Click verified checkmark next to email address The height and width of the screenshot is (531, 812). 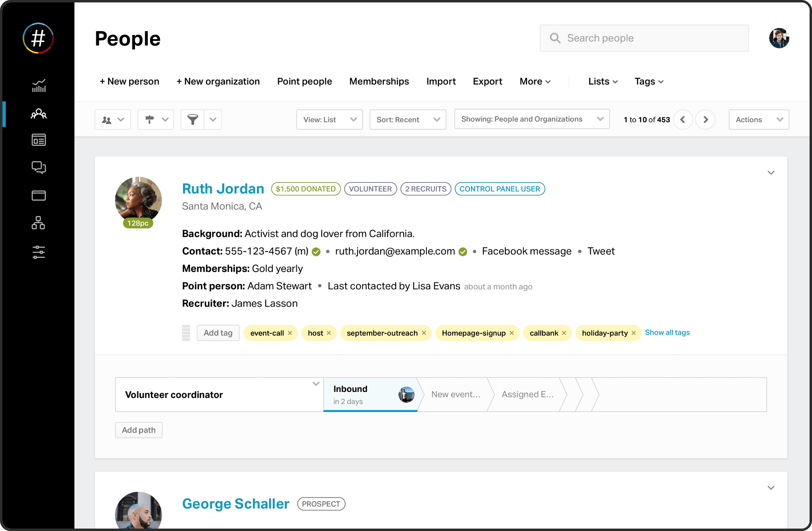pyautogui.click(x=463, y=252)
